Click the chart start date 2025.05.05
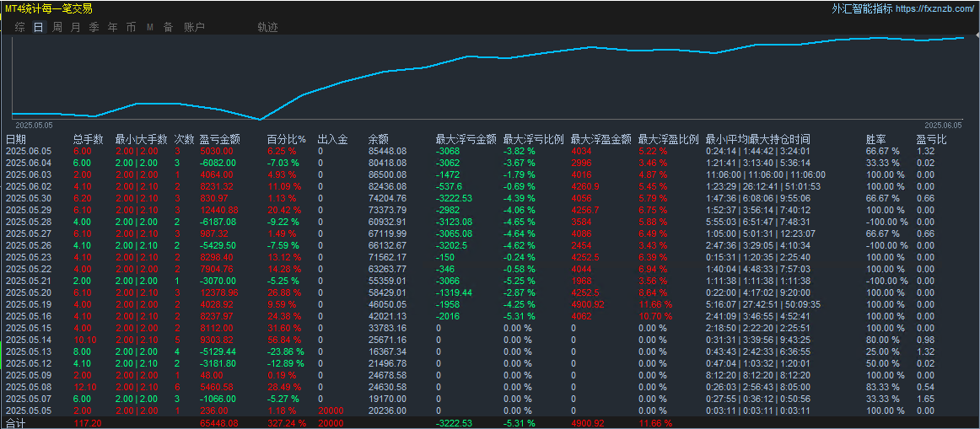 click(33, 124)
